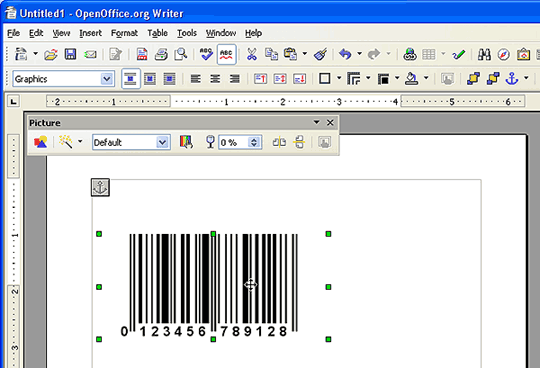Screen dimensions: 540x368
Task: Click the Bring to Front icon
Action: pyautogui.click(x=474, y=79)
